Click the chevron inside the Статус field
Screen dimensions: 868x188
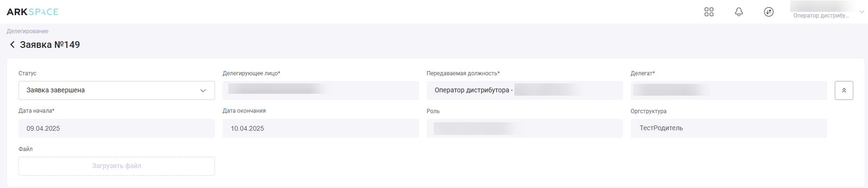pyautogui.click(x=203, y=90)
